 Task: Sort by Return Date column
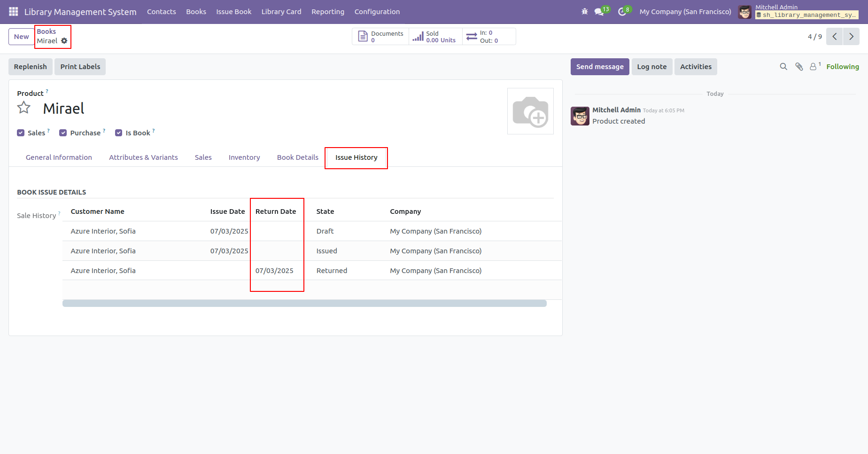pyautogui.click(x=276, y=211)
